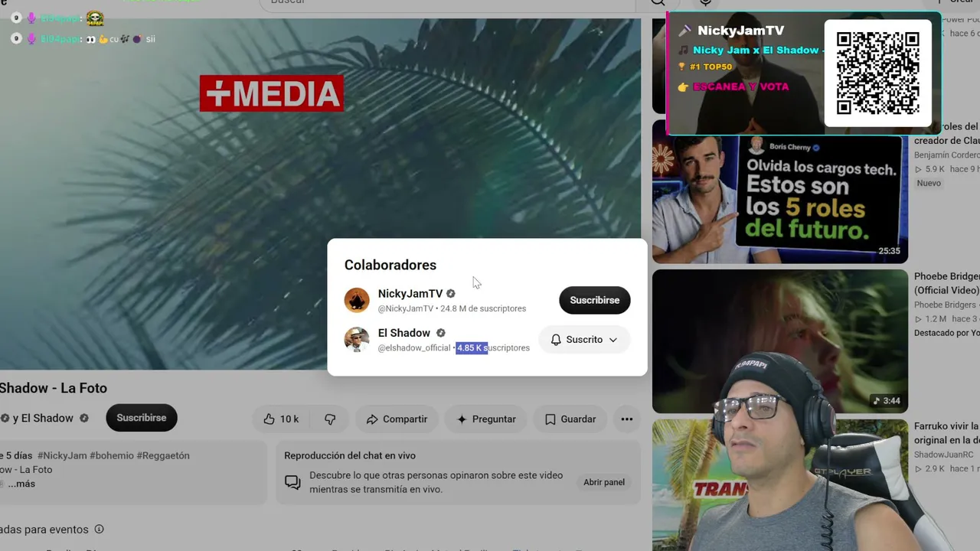Click the y El Shadow channel name
Screen dimensions: 980x551
[x=43, y=418]
